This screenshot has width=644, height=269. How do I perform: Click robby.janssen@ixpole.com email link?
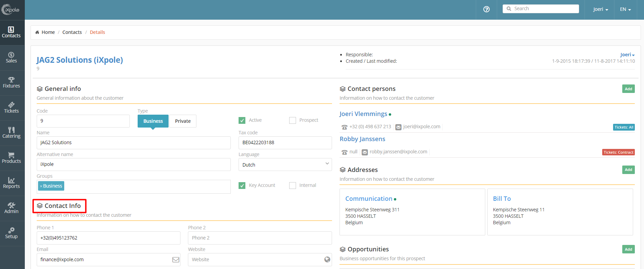click(398, 152)
